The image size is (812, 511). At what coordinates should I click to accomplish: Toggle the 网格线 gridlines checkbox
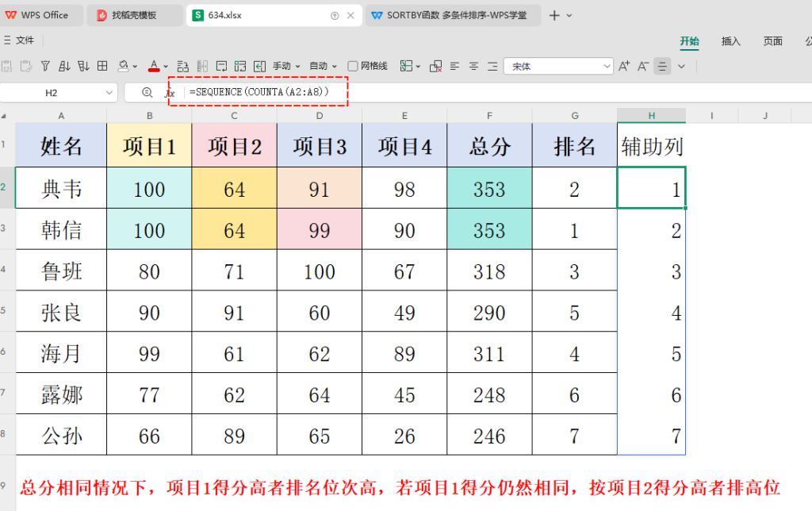[x=353, y=66]
